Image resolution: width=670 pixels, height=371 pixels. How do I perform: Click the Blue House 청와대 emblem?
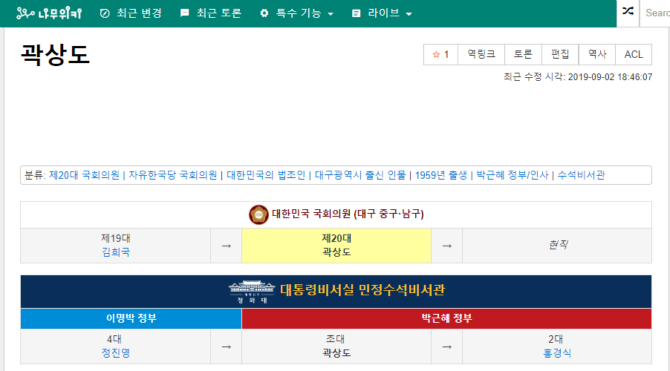[252, 292]
